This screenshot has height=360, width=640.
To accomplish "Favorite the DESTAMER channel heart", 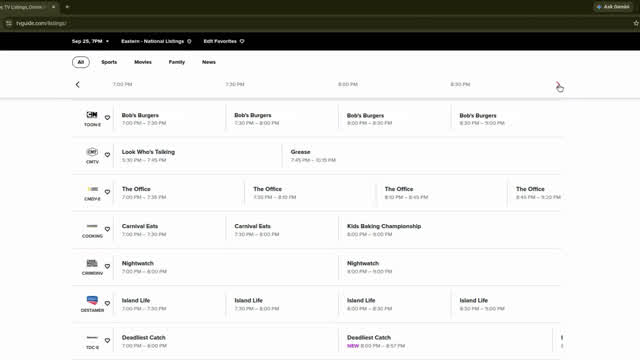I will tap(107, 303).
